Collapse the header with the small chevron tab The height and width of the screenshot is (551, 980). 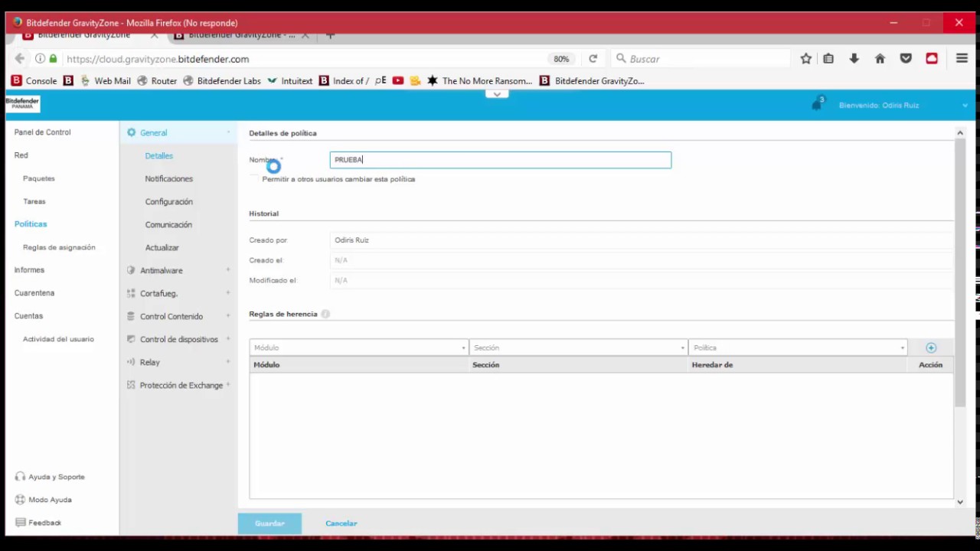click(497, 94)
